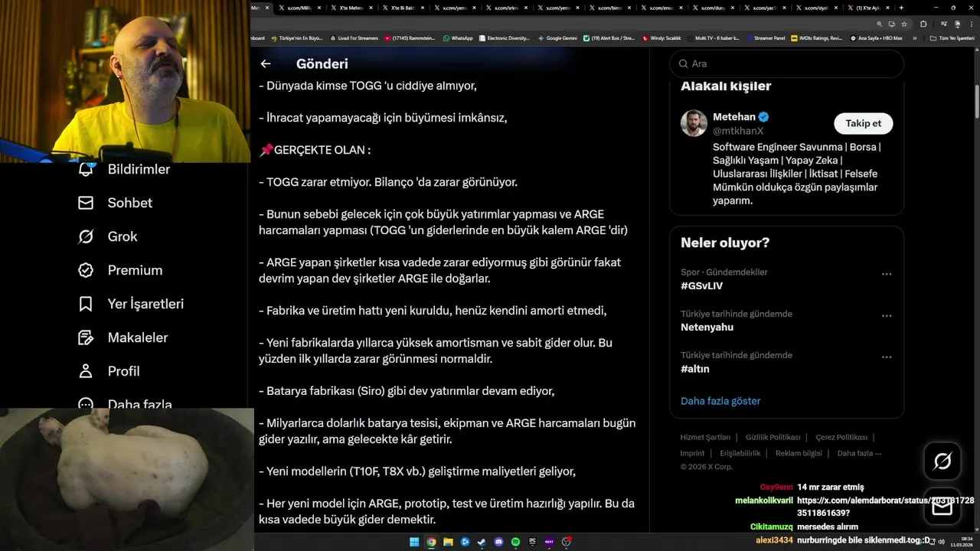
Task: Open the #GSvLIV trending topic
Action: [x=701, y=285]
